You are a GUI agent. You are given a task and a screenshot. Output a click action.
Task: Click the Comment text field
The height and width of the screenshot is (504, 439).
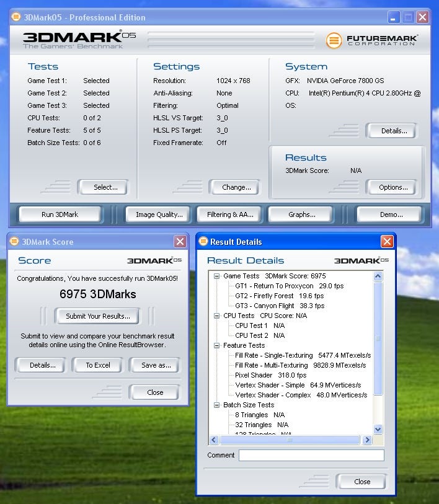pyautogui.click(x=311, y=455)
